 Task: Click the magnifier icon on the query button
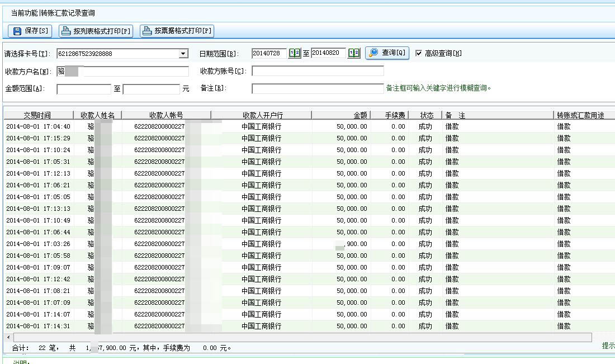[x=374, y=53]
